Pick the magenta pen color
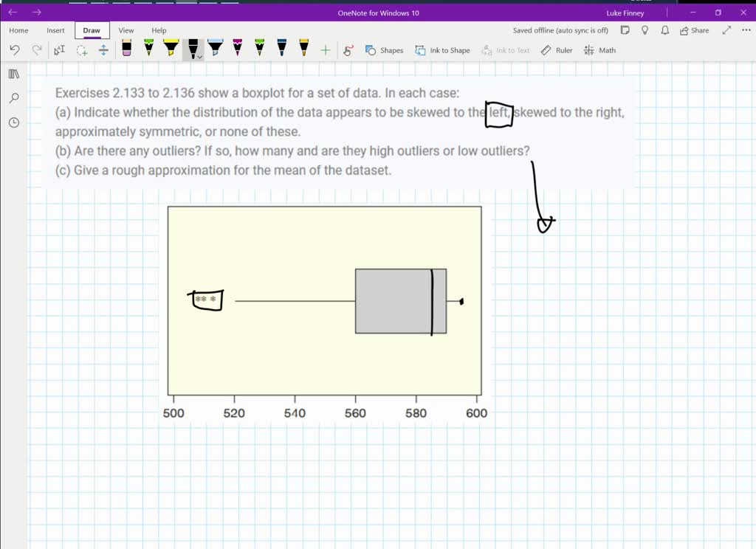The image size is (756, 549). tap(237, 49)
